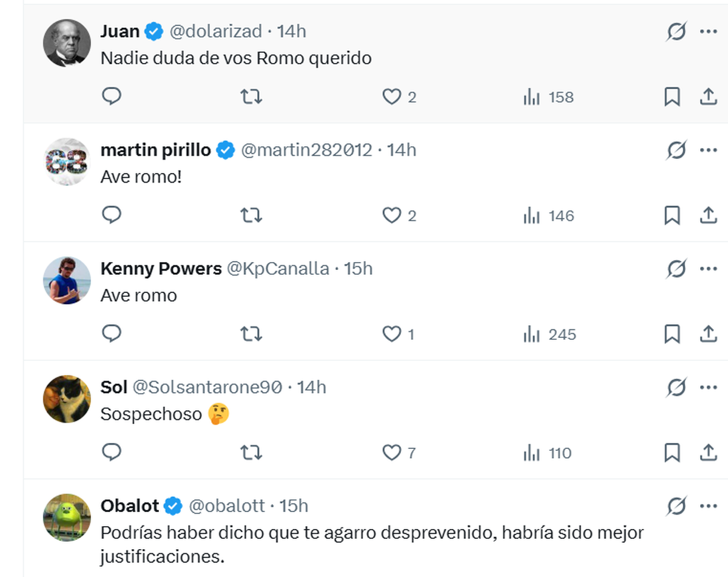
Task: Open Obalot's tweet timestamp 15h
Action: (x=294, y=505)
